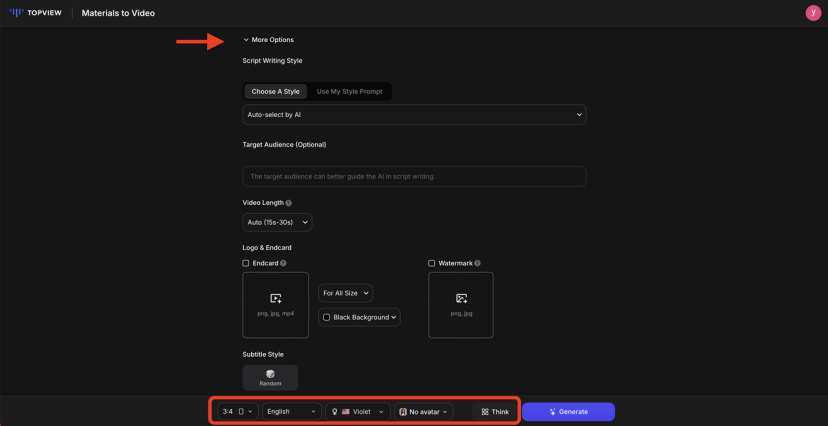Click the Target Audience text field
This screenshot has height=426, width=828.
[x=414, y=176]
